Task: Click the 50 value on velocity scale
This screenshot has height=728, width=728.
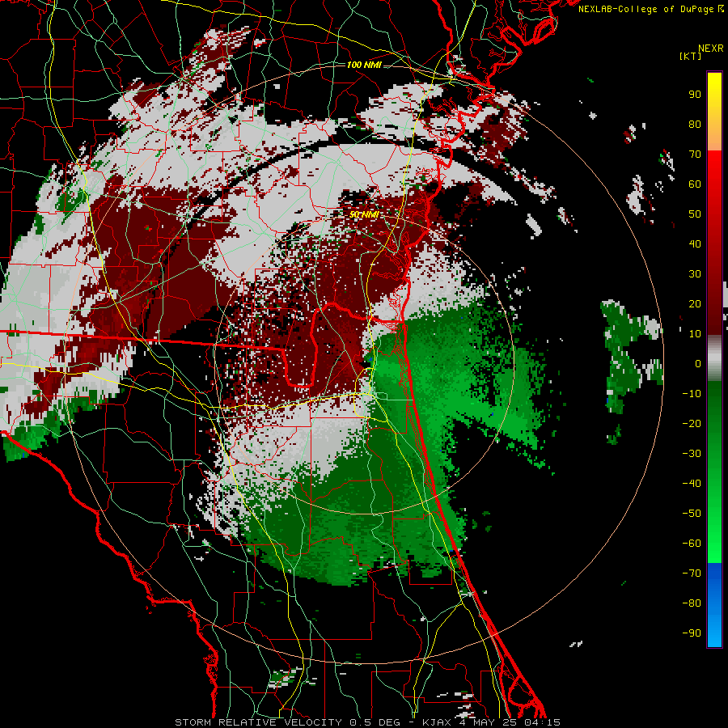Action: (695, 214)
